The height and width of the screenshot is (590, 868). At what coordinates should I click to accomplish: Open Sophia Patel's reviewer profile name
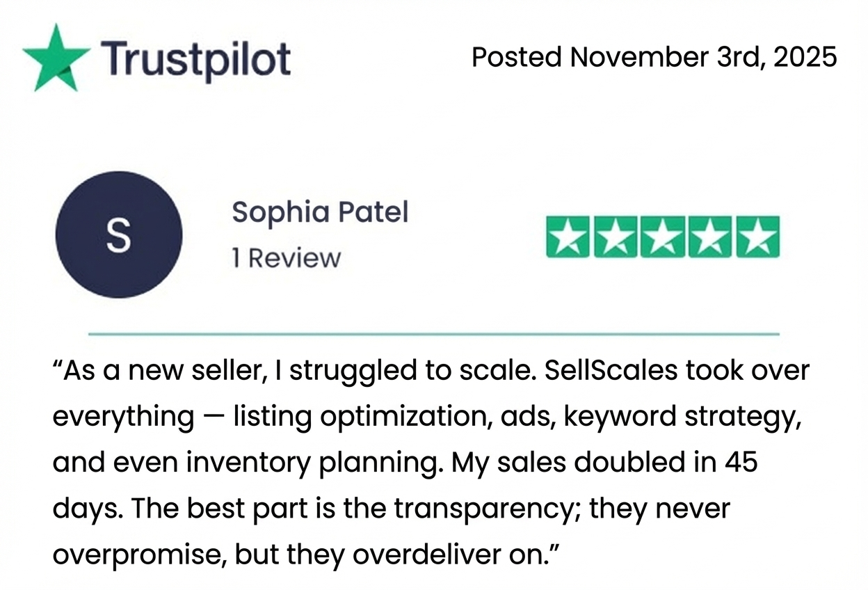(x=320, y=212)
